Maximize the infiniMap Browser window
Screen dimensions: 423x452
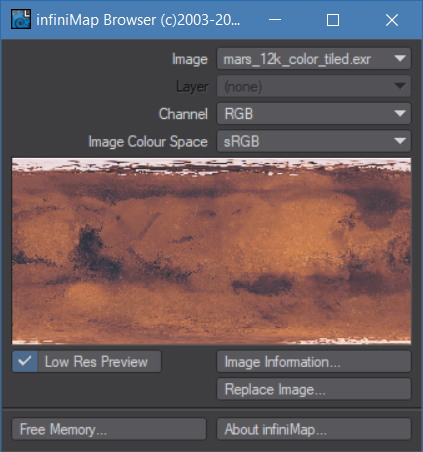[x=333, y=20]
